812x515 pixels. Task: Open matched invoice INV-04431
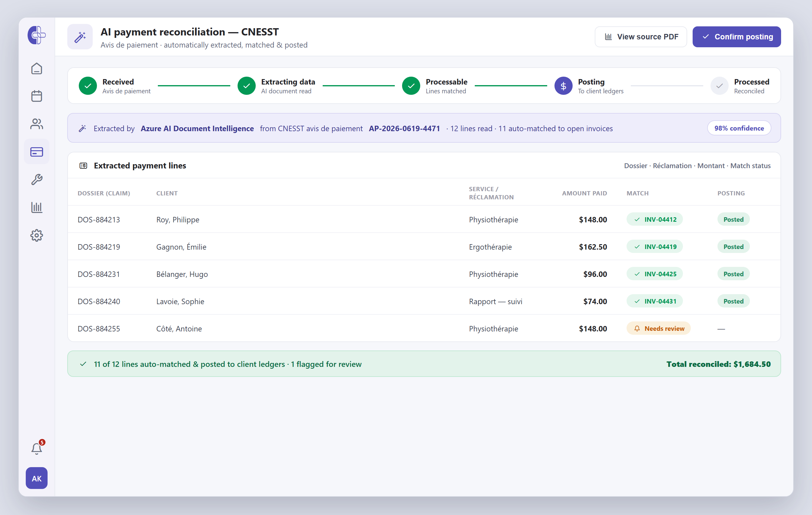coord(654,301)
